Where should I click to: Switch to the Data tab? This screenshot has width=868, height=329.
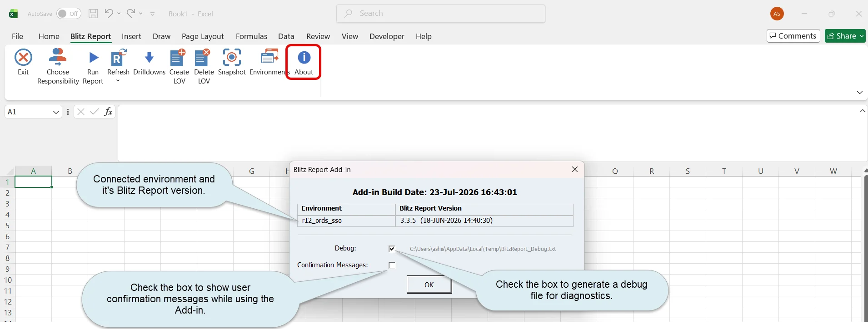286,36
